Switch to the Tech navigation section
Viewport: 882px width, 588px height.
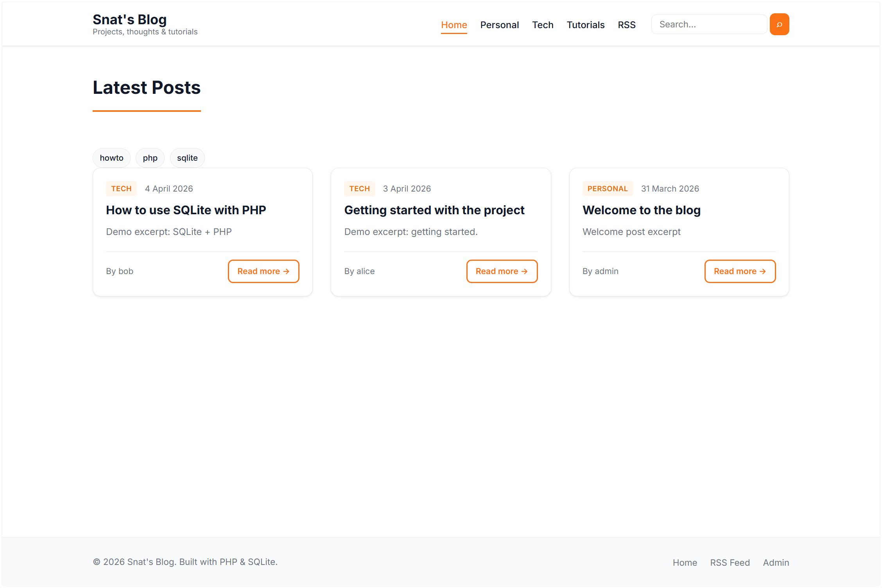(543, 25)
